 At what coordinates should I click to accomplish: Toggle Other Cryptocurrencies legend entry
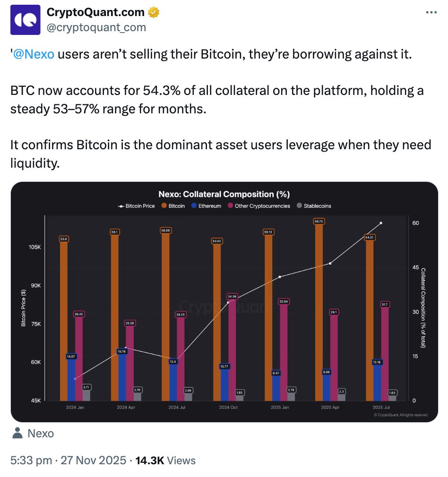click(x=259, y=206)
